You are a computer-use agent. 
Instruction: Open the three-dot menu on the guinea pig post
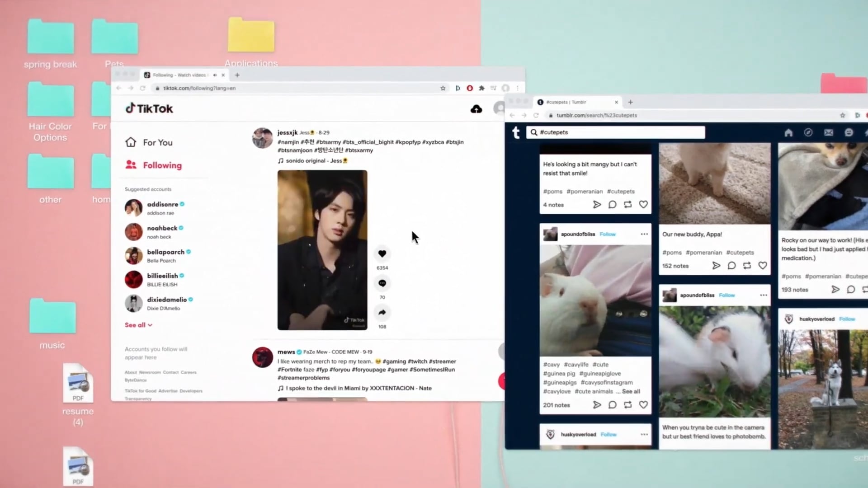tap(644, 234)
